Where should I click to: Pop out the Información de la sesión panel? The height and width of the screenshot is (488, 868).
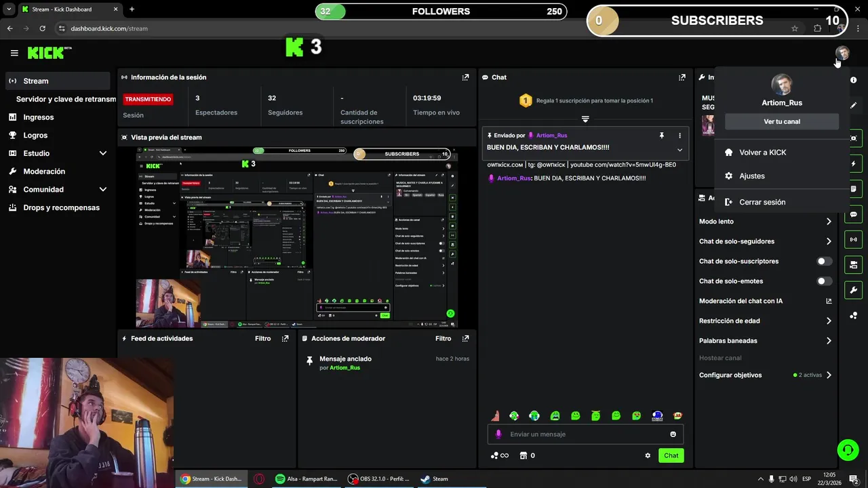pyautogui.click(x=465, y=77)
